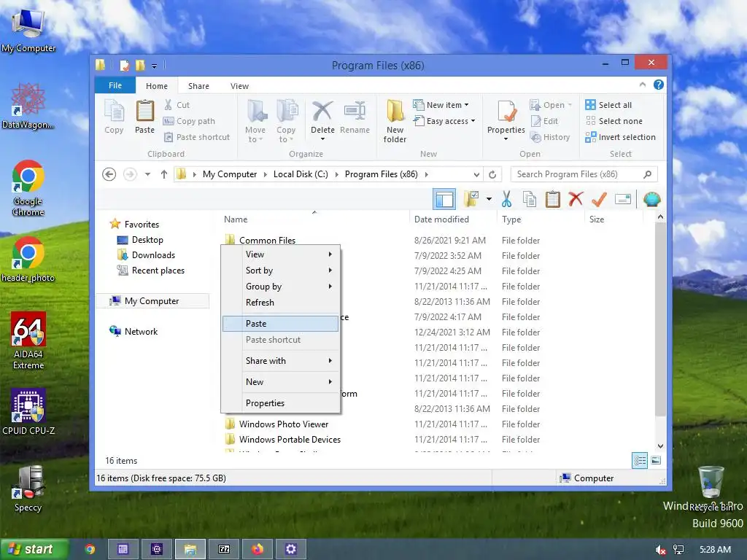Open the Delete button dropdown arrow
The height and width of the screenshot is (560, 747).
pyautogui.click(x=322, y=139)
